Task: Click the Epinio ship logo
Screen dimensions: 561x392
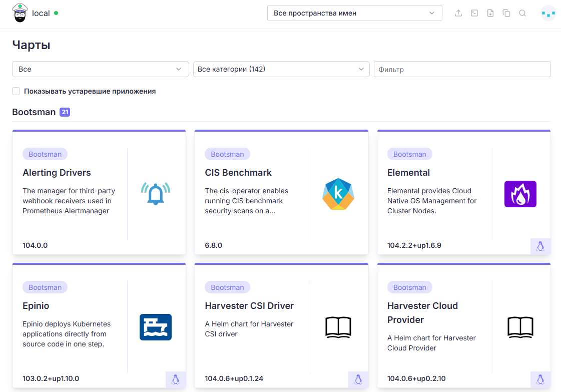Action: (x=156, y=327)
